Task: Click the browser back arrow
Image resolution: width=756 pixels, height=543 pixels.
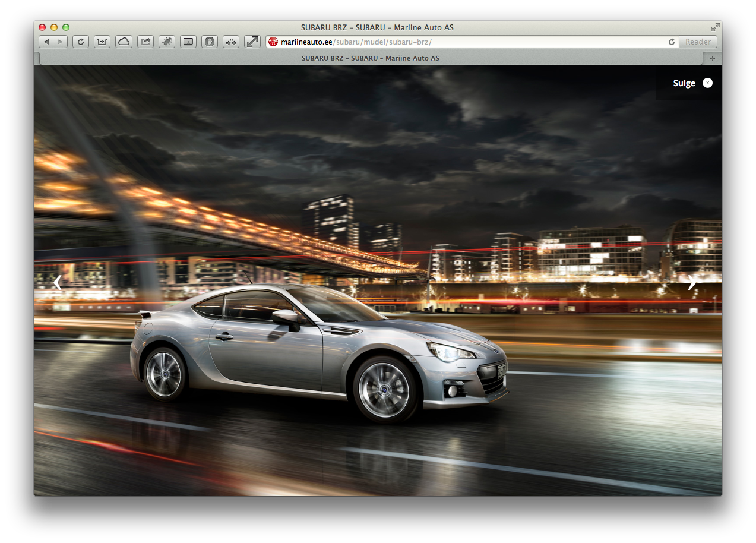Action: pyautogui.click(x=46, y=42)
